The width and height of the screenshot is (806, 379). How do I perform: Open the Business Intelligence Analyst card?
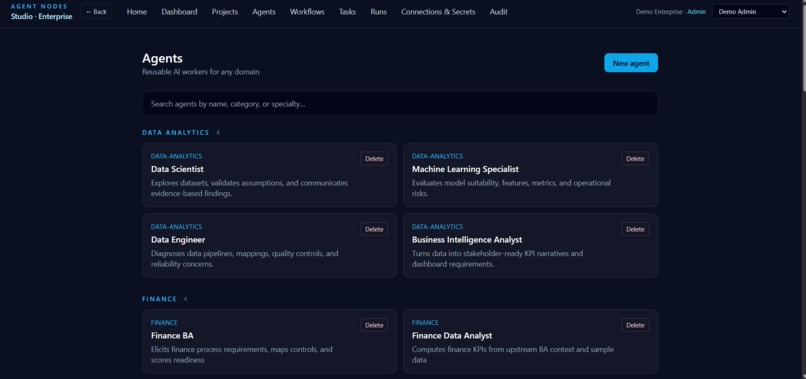tap(530, 245)
